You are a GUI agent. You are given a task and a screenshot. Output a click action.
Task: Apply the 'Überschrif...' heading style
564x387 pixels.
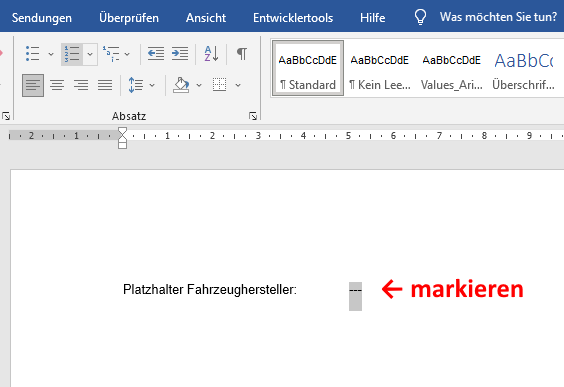[x=524, y=68]
